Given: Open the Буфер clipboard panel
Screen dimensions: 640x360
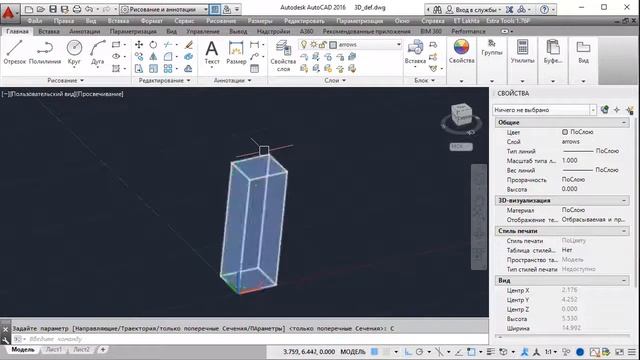Looking at the screenshot, I should [553, 52].
